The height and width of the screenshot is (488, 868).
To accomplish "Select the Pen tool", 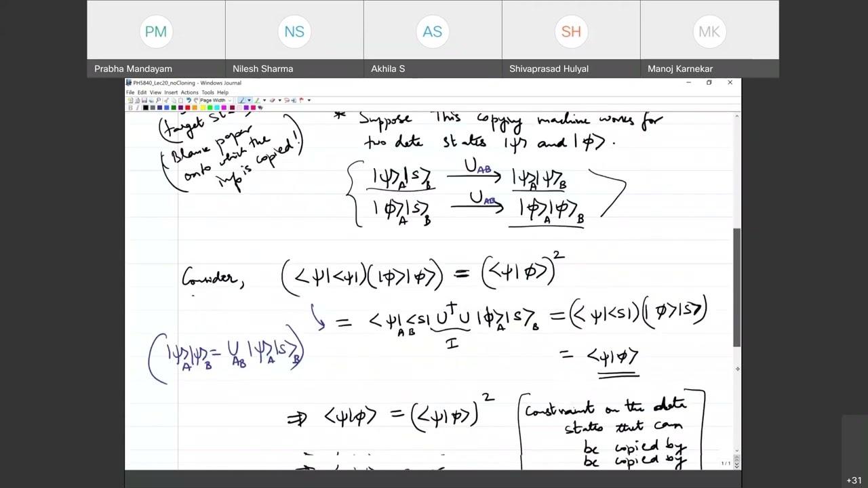I will pyautogui.click(x=241, y=100).
